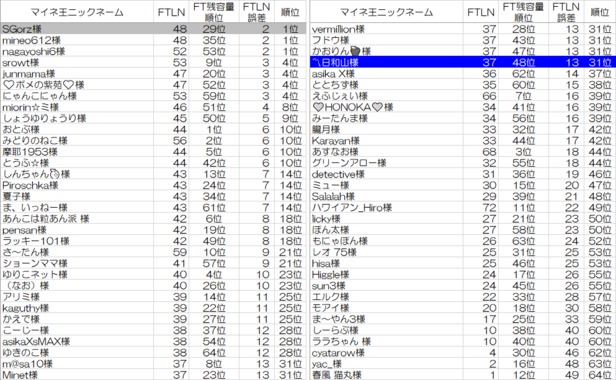This screenshot has height=380, width=616.
Task: Select the licky様 name cell
Action: 386,218
